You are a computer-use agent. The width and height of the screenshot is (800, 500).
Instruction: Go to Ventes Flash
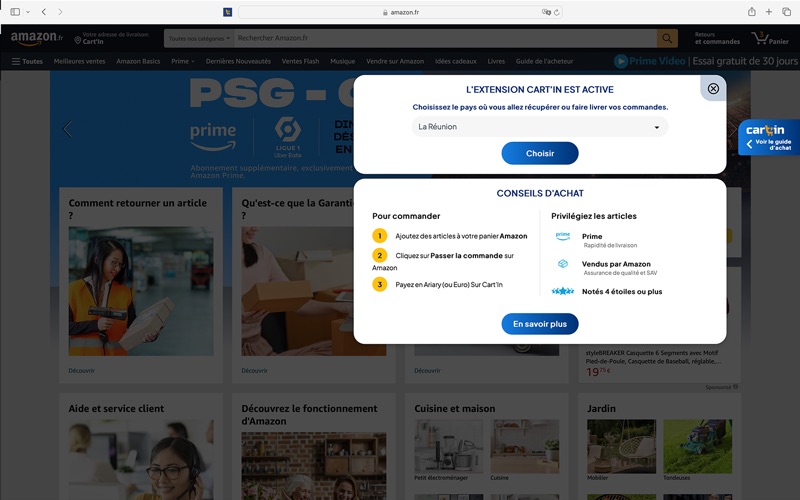[301, 61]
